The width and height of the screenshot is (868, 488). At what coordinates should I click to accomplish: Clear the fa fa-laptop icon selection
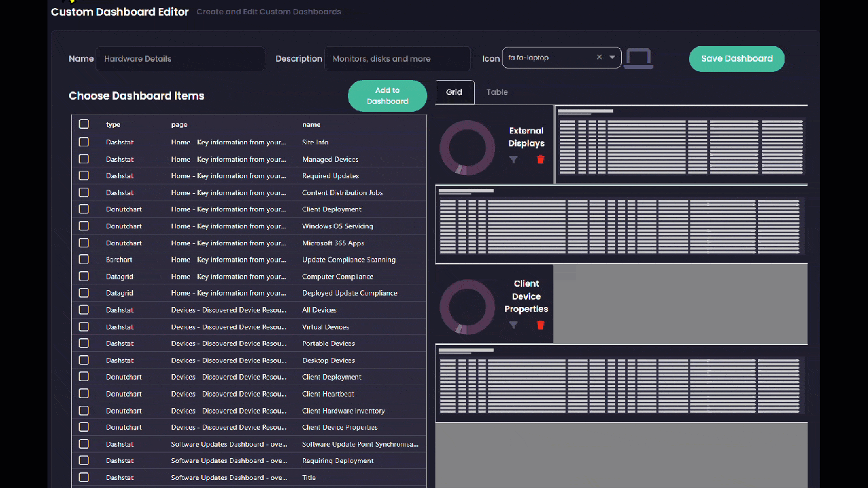coord(599,58)
